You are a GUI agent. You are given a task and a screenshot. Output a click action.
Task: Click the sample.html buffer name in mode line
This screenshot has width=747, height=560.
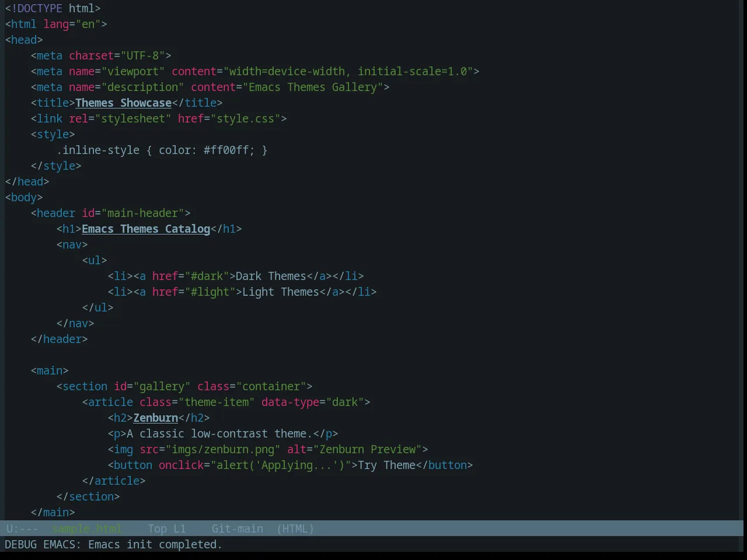(x=86, y=528)
